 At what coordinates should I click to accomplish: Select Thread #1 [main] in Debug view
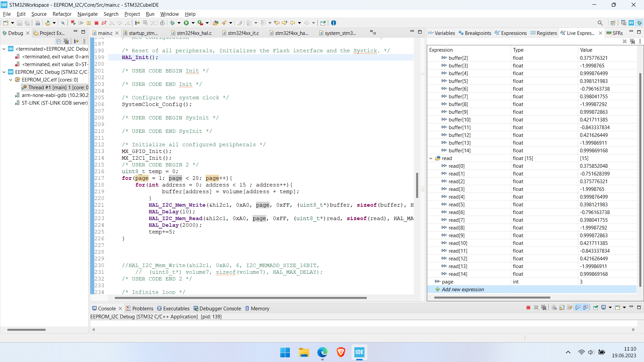55,88
